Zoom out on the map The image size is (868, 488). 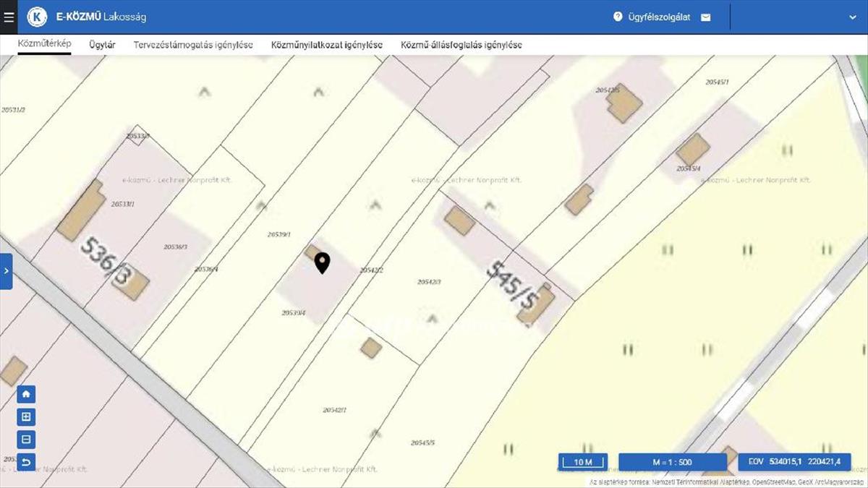tap(26, 440)
